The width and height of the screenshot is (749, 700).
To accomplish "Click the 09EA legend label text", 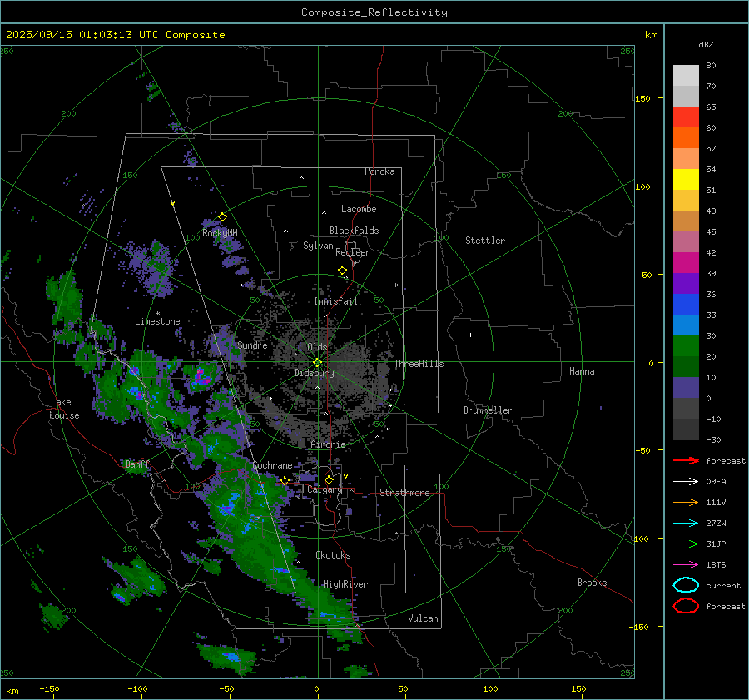I will (x=716, y=482).
